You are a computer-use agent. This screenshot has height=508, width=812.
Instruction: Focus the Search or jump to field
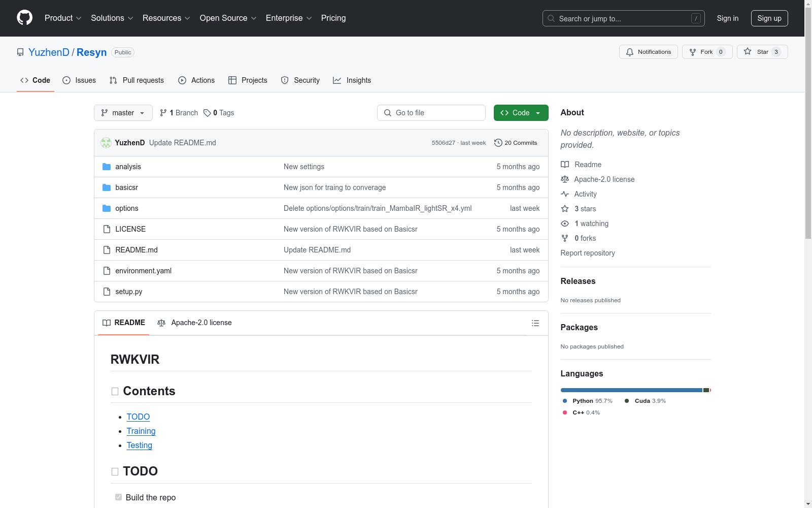(623, 18)
